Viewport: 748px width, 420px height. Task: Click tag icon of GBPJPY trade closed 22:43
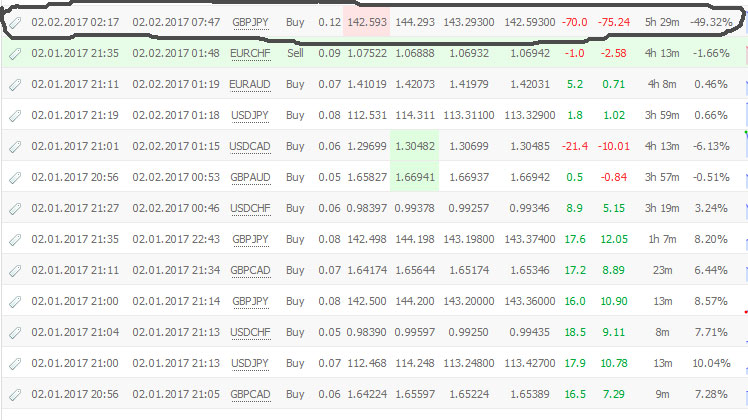(15, 240)
